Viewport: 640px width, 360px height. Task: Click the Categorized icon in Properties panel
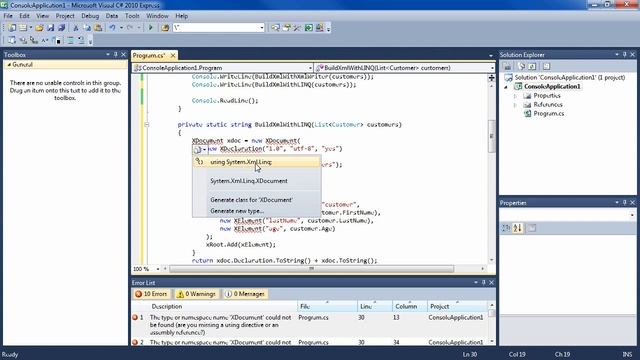(x=506, y=228)
